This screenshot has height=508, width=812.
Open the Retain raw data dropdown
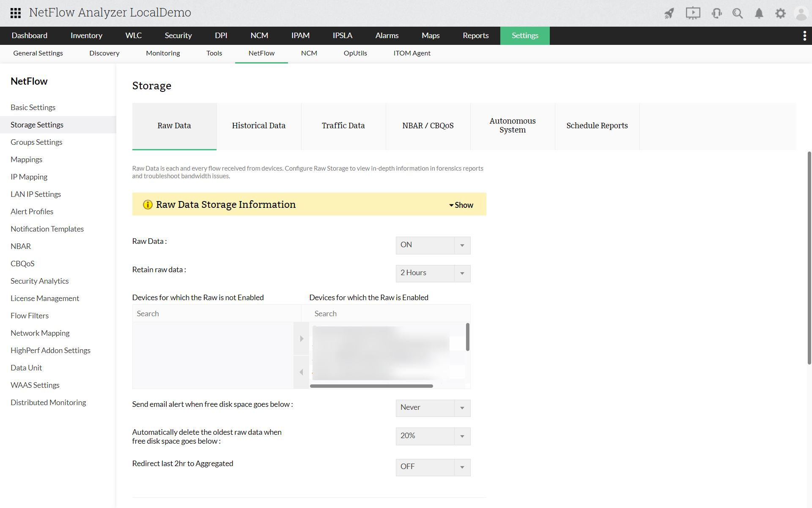coord(433,273)
